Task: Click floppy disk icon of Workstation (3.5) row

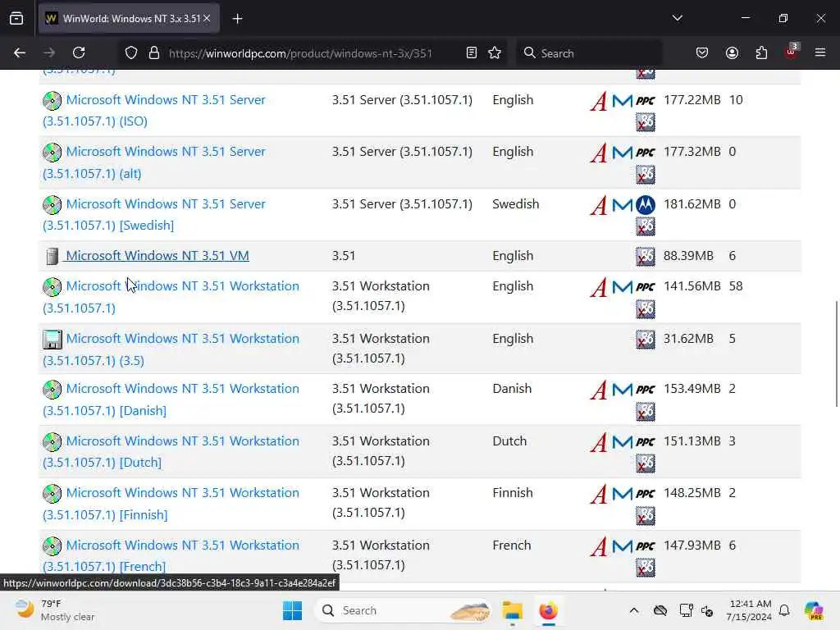Action: click(52, 340)
